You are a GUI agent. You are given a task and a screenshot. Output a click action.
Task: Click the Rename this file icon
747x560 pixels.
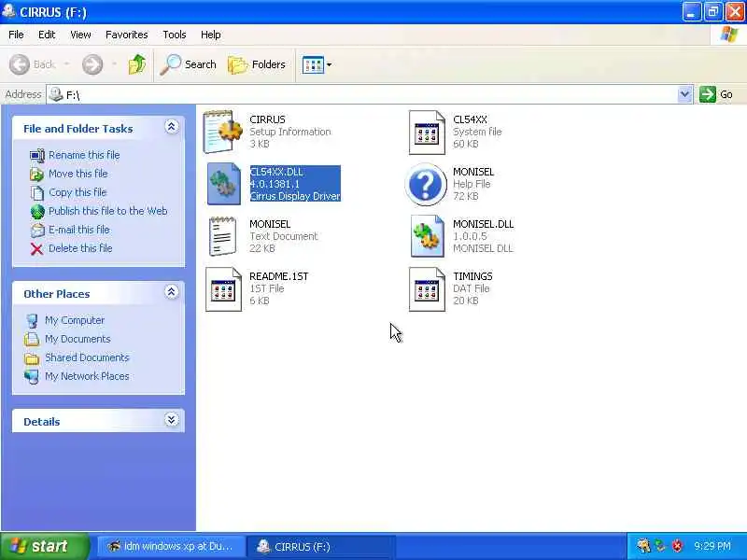(36, 156)
